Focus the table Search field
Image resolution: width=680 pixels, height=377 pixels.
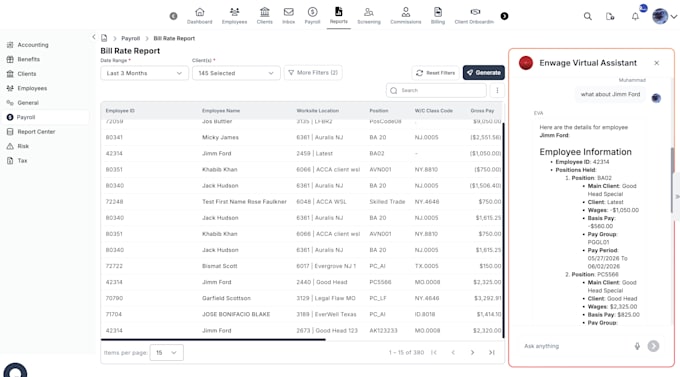coord(436,90)
